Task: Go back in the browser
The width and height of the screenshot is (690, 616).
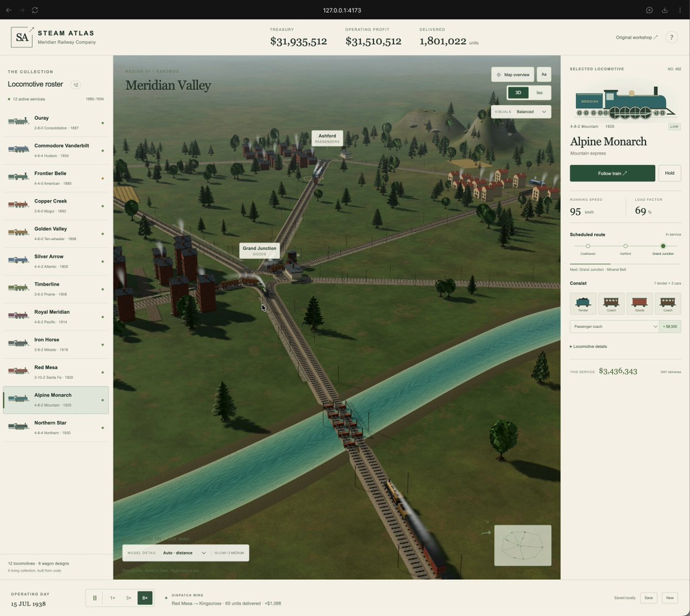Action: (x=9, y=10)
